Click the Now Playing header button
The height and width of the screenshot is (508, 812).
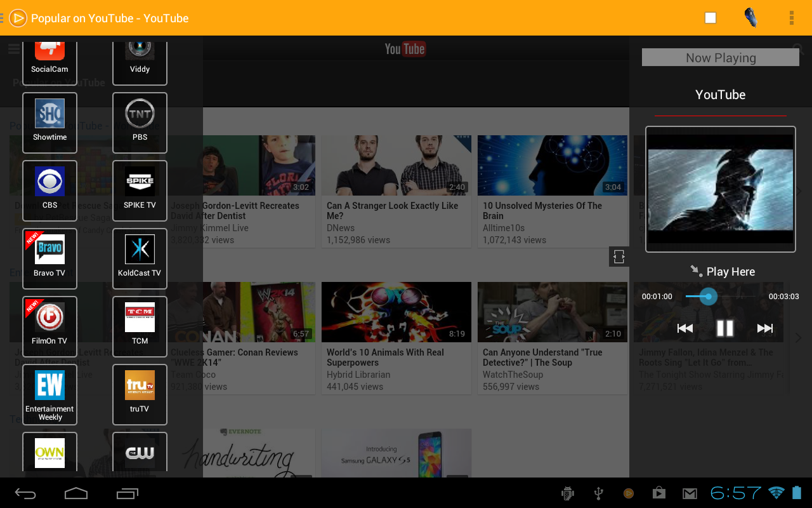pyautogui.click(x=721, y=58)
